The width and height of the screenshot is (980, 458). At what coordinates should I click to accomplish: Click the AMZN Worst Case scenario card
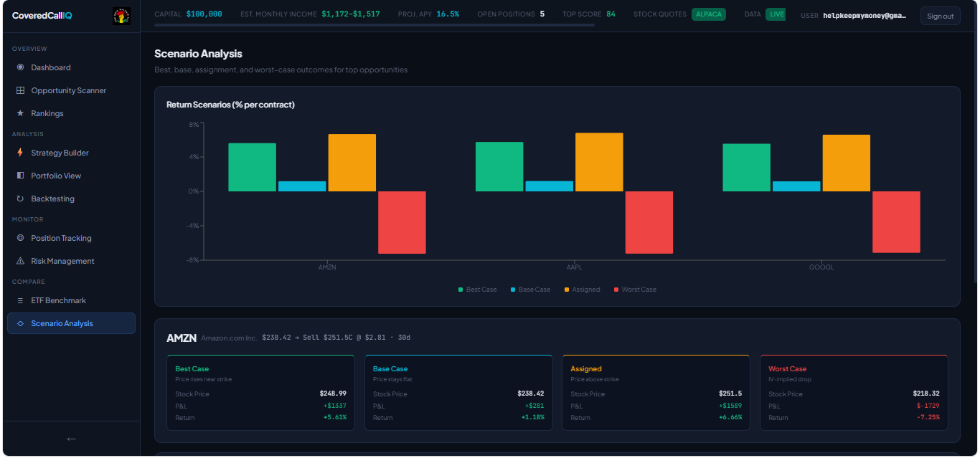(854, 392)
